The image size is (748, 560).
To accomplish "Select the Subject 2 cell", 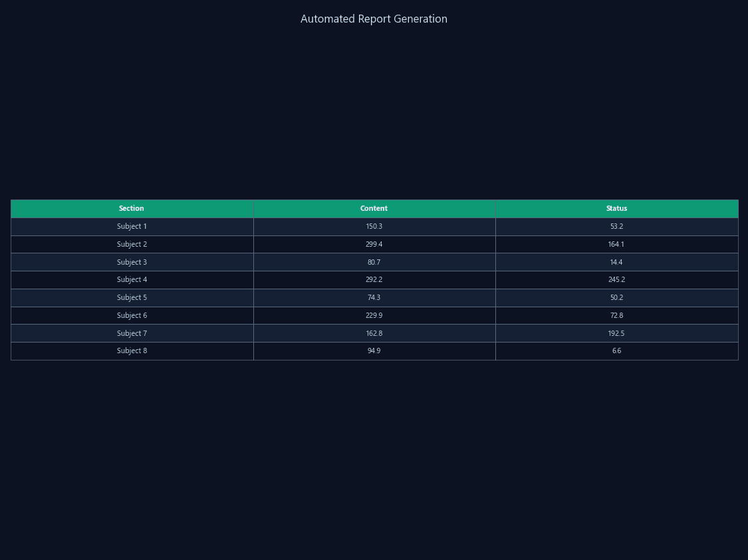I will tap(132, 244).
